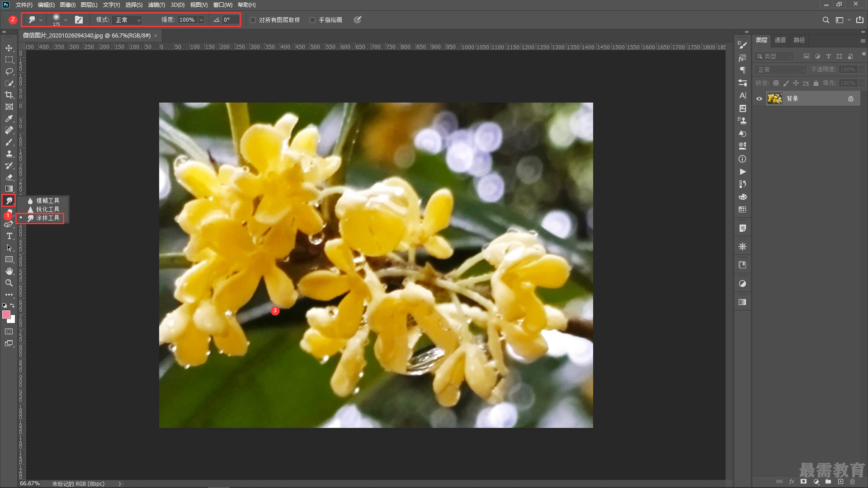Screen dimensions: 868x488
Task: Select the Type tool
Action: click(9, 236)
